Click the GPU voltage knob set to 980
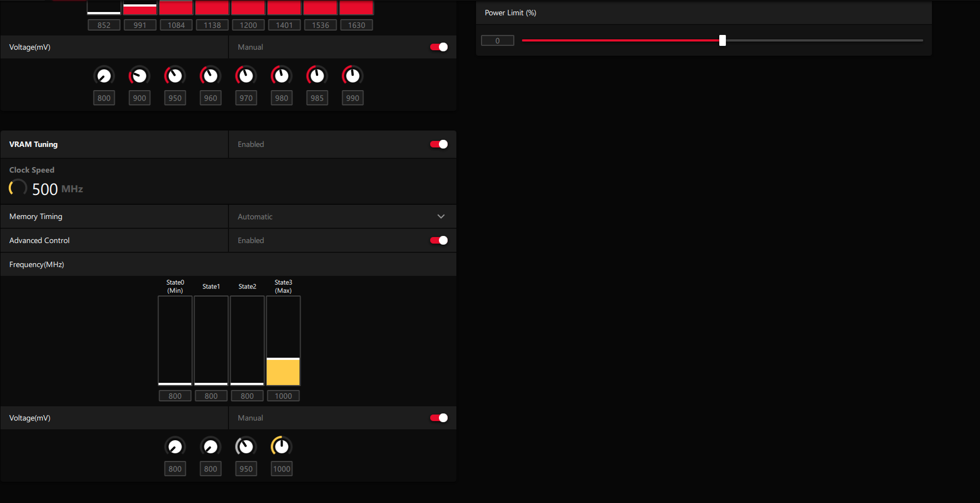Image resolution: width=980 pixels, height=503 pixels. (x=281, y=76)
